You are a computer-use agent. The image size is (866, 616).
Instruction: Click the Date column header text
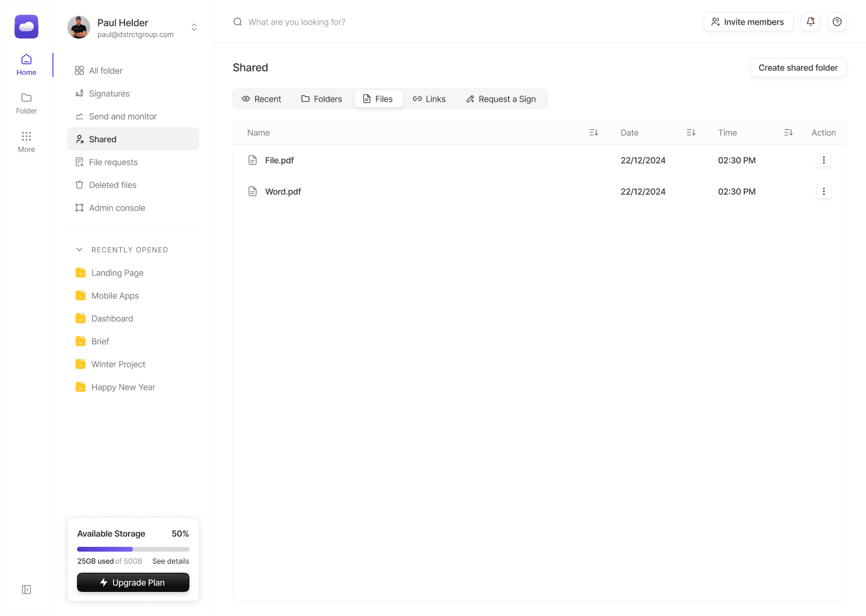pos(630,132)
